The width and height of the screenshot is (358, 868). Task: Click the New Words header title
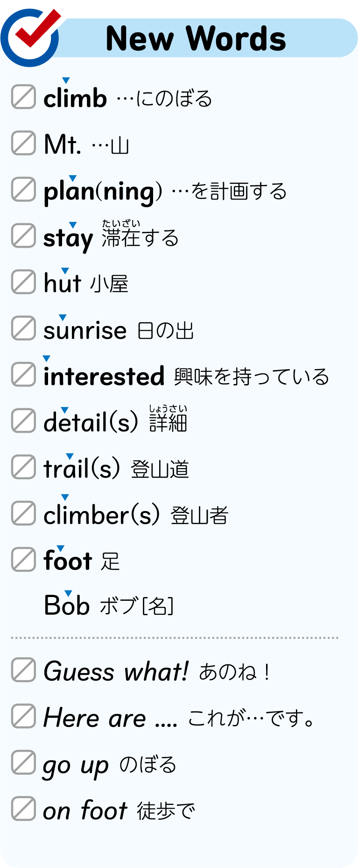(x=196, y=38)
